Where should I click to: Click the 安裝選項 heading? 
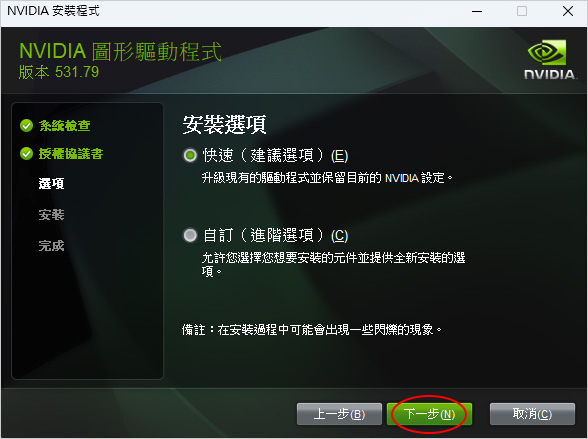coord(224,124)
